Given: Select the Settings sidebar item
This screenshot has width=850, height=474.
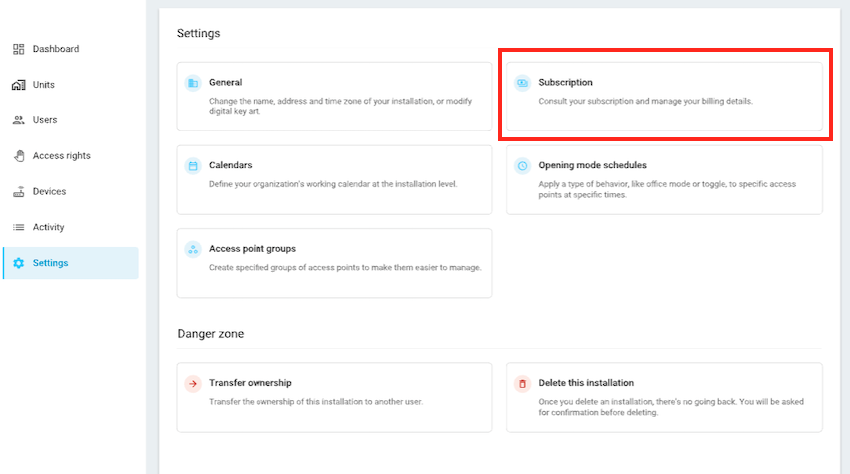Looking at the screenshot, I should [x=70, y=263].
